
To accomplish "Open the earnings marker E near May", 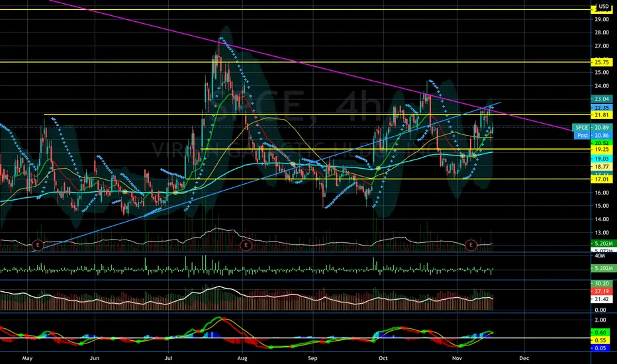I will [38, 245].
